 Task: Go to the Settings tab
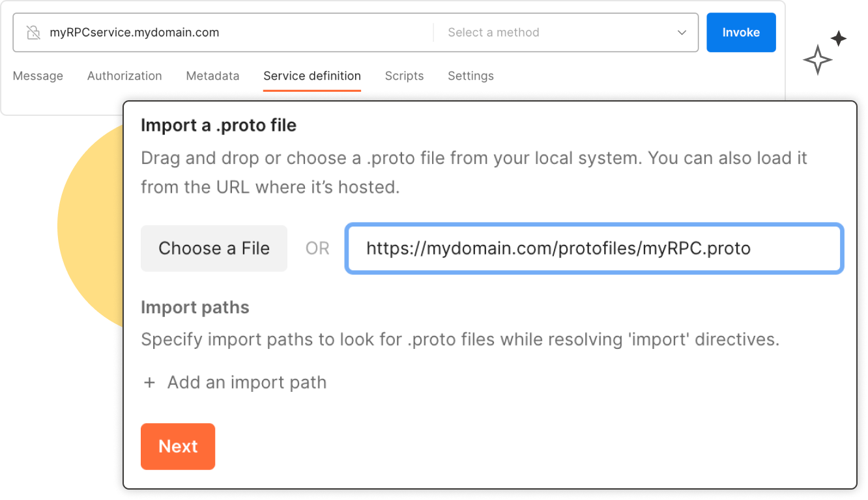pyautogui.click(x=470, y=76)
